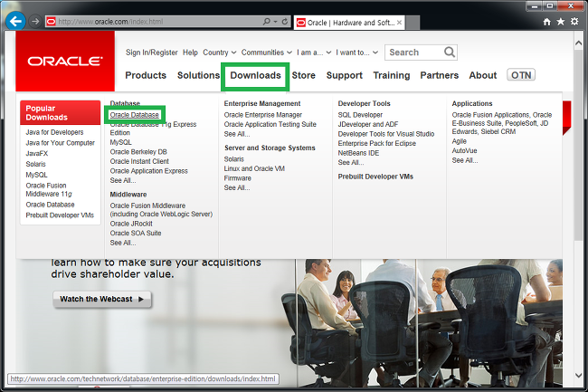Open the address bar autocomplete dropdown arrow

coord(275,22)
